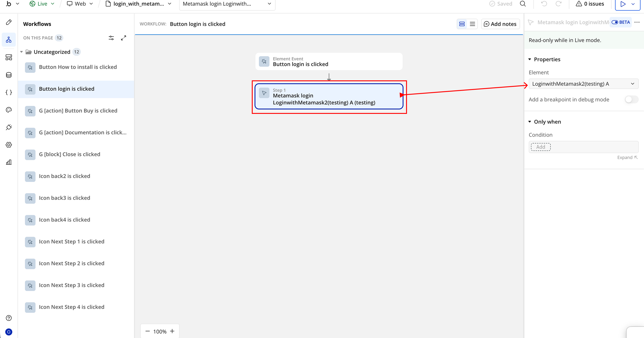644x338 pixels.
Task: Toggle breakpoint in debug mode switch
Action: click(x=631, y=100)
